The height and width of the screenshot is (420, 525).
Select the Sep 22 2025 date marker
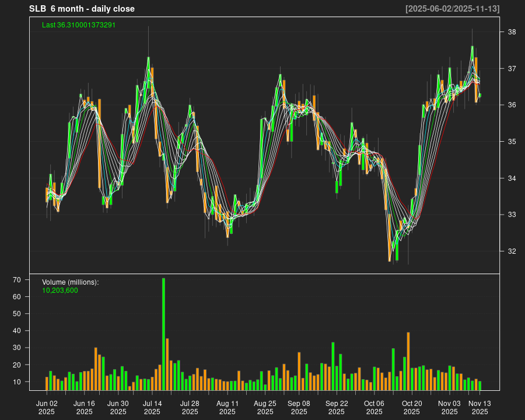337,407
